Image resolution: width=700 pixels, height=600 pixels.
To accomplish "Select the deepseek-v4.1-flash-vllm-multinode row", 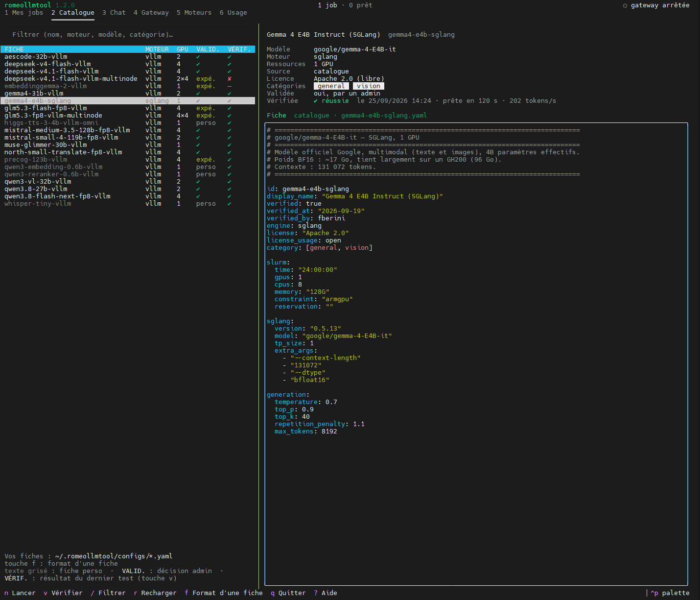I will [128, 79].
